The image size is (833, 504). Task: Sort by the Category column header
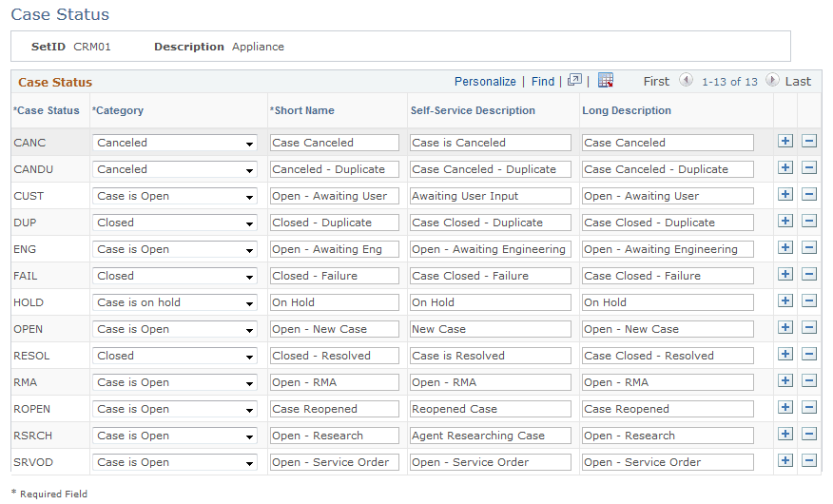(118, 110)
